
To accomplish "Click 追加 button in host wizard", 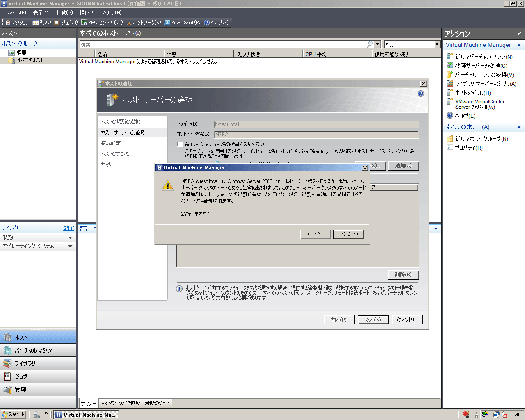I will point(404,166).
